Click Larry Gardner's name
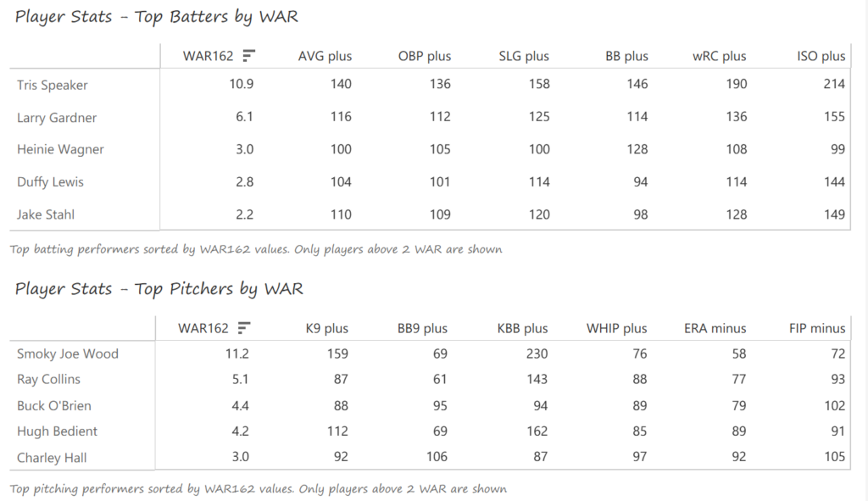Image resolution: width=868 pixels, height=501 pixels. (57, 118)
